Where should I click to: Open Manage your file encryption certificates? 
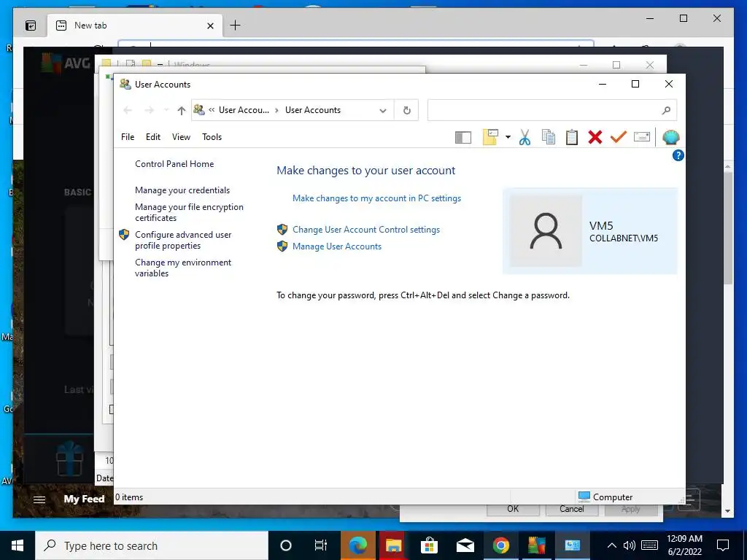coord(189,212)
